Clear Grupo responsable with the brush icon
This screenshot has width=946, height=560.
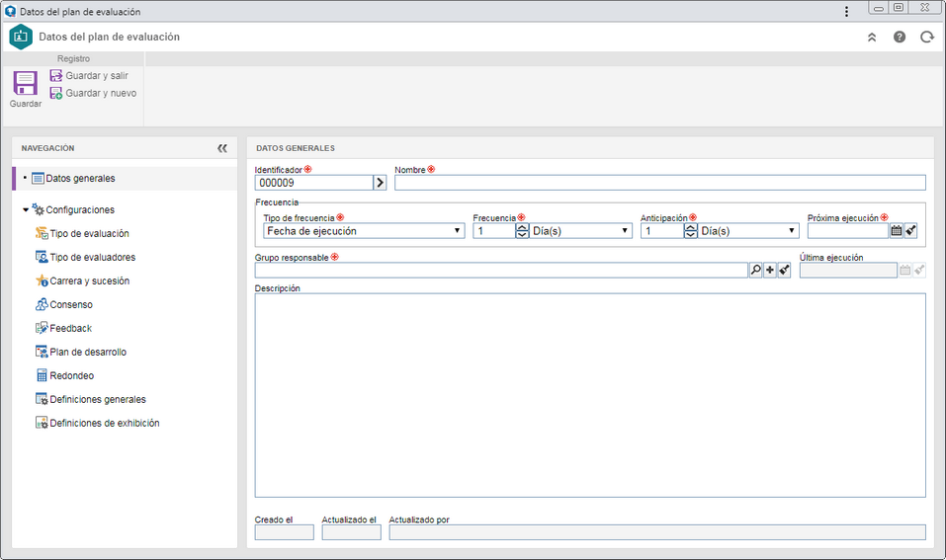(784, 270)
